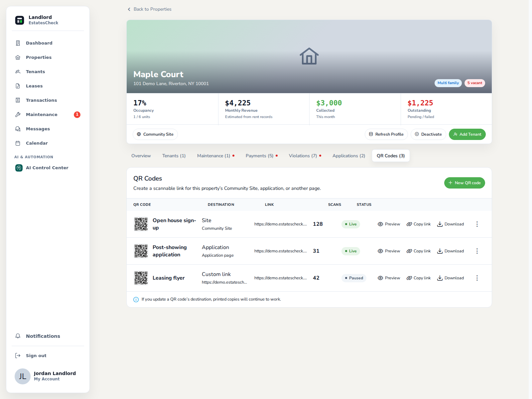Click Refresh Profile
Viewport: 532px width, 399px height.
(x=386, y=134)
